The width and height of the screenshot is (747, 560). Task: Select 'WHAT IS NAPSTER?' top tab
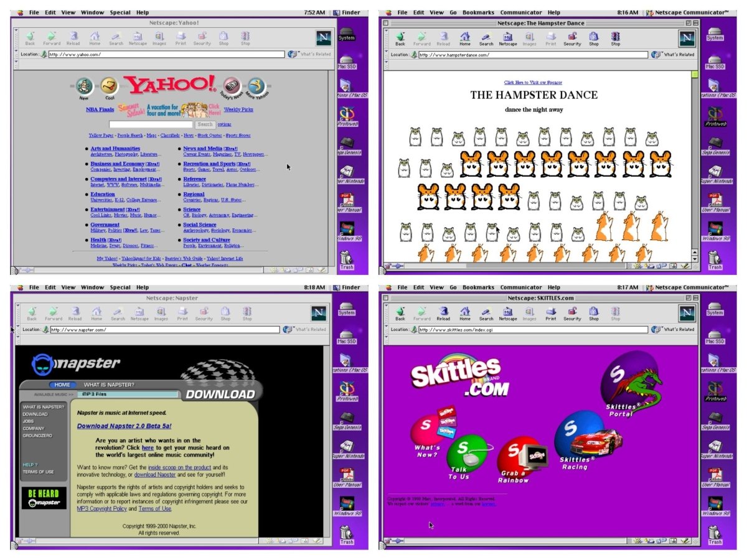[x=109, y=385]
